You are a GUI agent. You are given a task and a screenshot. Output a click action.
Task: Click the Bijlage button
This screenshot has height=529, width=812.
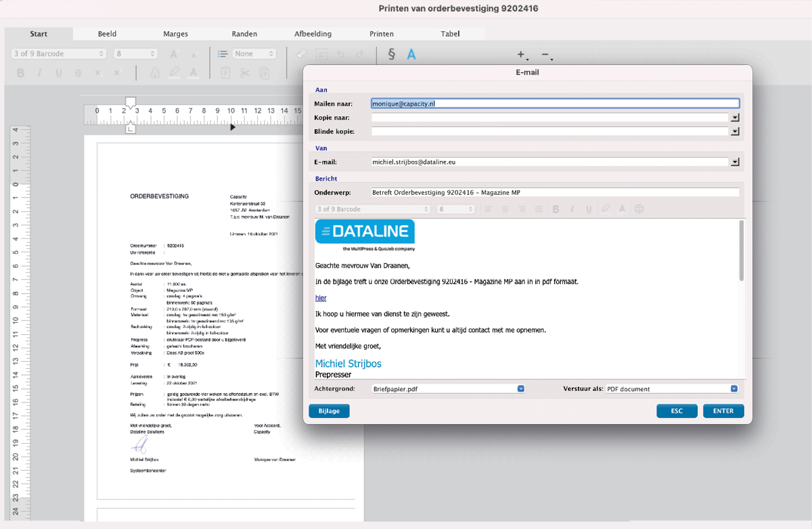click(x=329, y=411)
